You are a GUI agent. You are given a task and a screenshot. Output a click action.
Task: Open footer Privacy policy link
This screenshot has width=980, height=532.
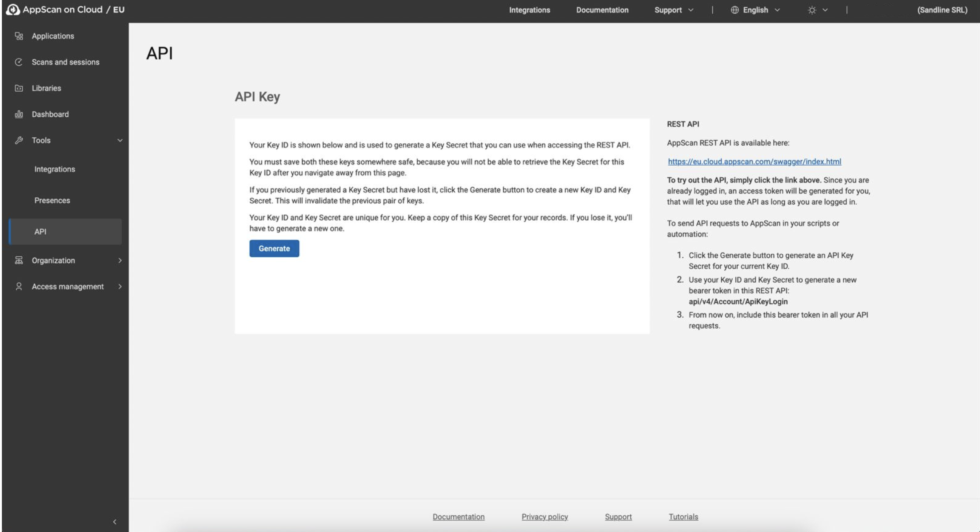(545, 517)
